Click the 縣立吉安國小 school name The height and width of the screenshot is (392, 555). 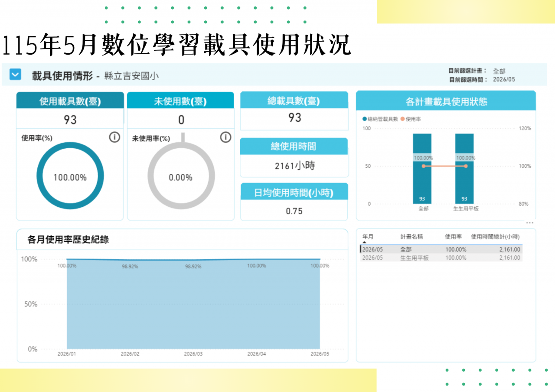pyautogui.click(x=131, y=76)
